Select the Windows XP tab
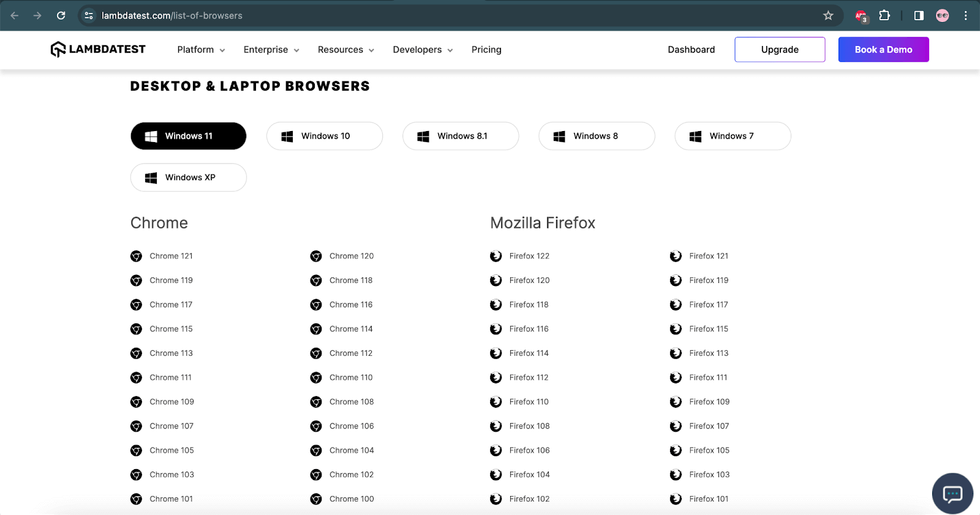 (x=189, y=178)
